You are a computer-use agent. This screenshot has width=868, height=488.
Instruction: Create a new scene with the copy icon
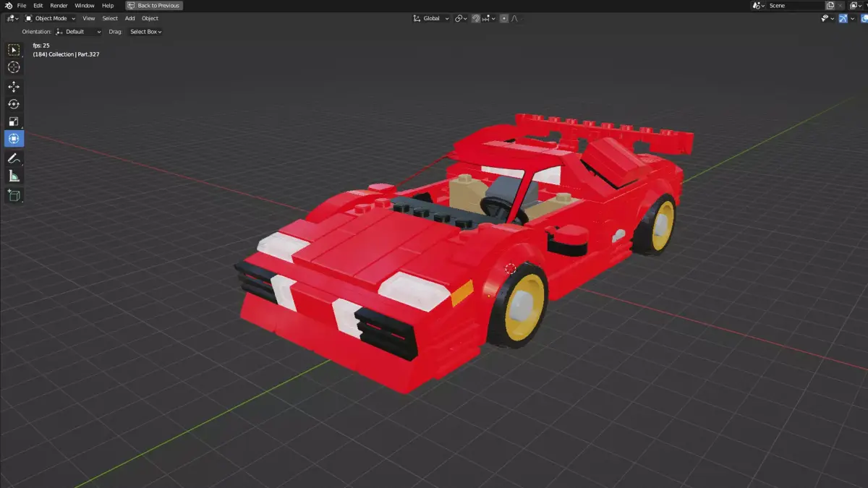pyautogui.click(x=830, y=5)
